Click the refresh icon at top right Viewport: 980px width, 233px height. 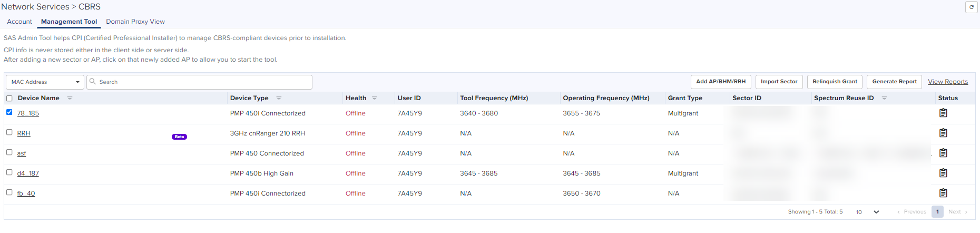pos(972,7)
